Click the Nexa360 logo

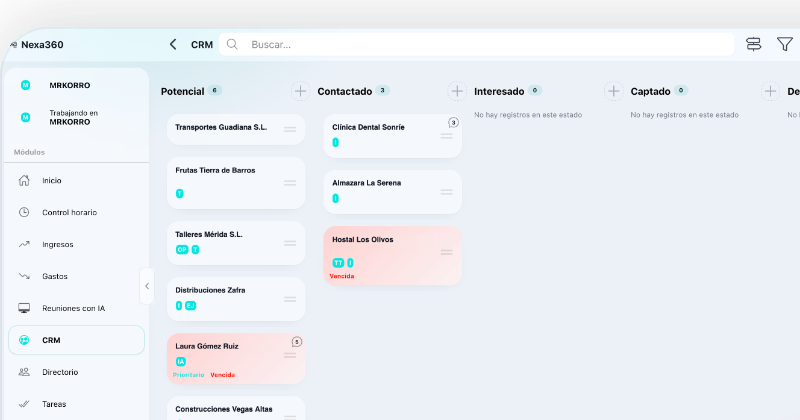[37, 45]
